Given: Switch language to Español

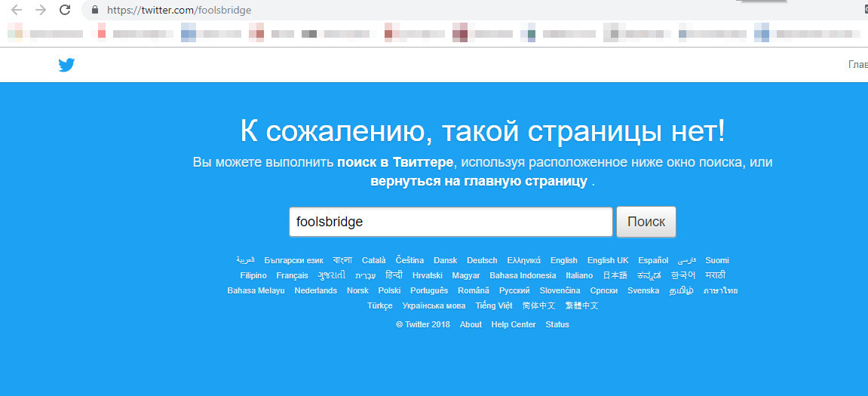Looking at the screenshot, I should point(653,260).
